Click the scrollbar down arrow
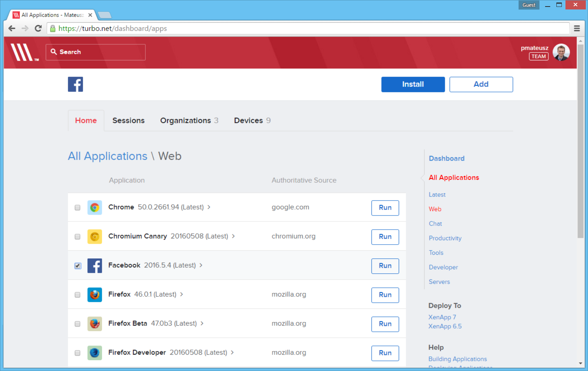The height and width of the screenshot is (371, 588). 580,363
